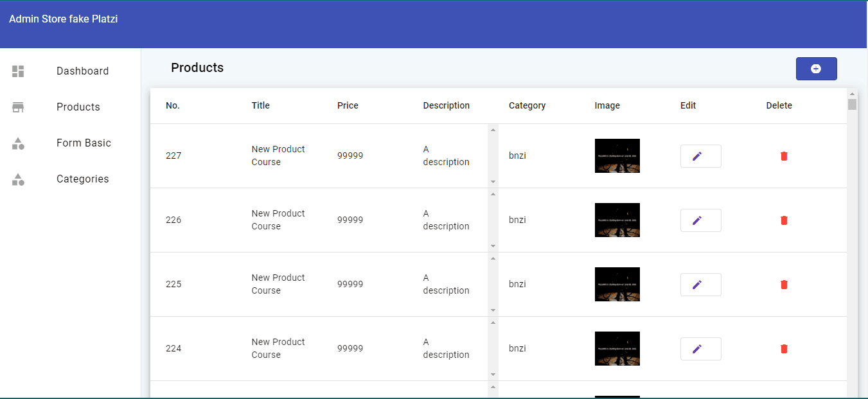The height and width of the screenshot is (399, 868).
Task: Open image thumbnail of product 224
Action: tap(617, 348)
